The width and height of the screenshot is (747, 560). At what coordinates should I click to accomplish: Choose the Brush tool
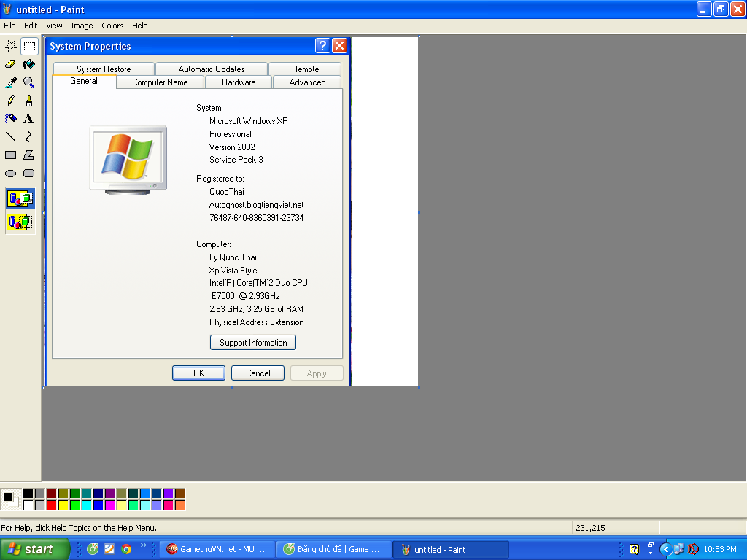pos(29,101)
